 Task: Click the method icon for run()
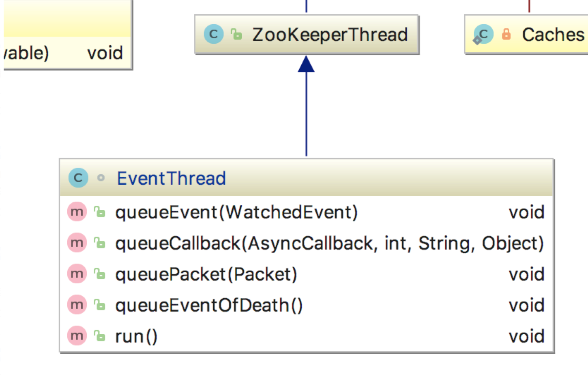77,336
